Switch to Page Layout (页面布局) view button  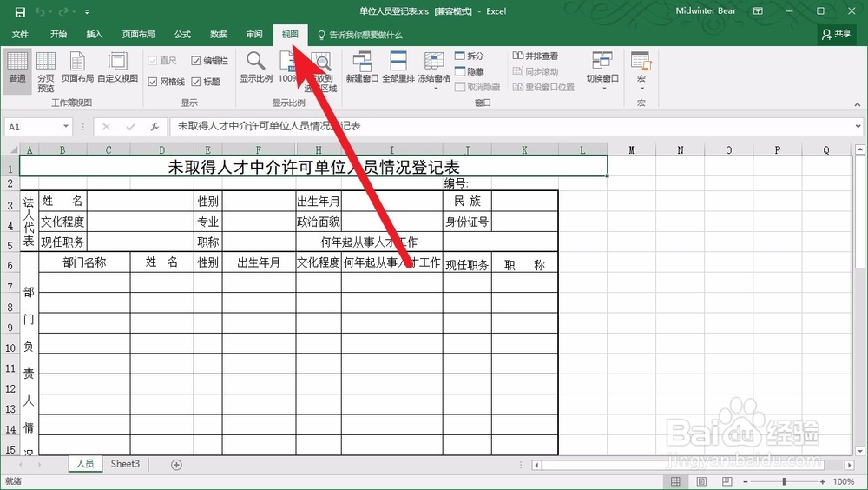77,68
